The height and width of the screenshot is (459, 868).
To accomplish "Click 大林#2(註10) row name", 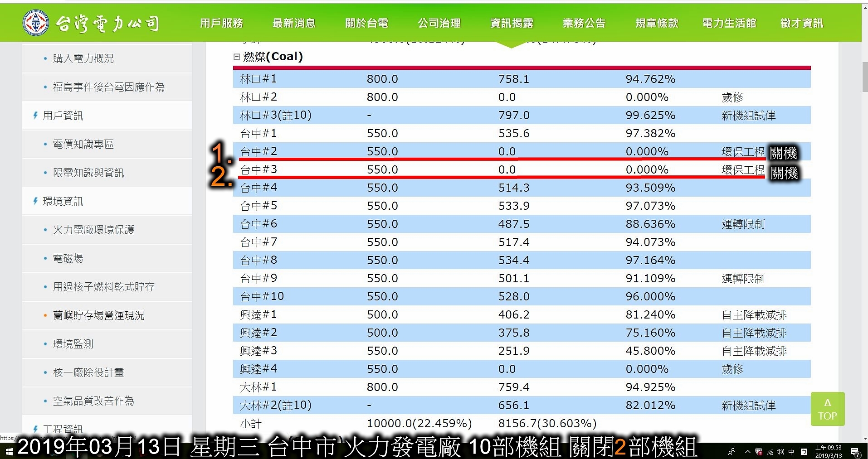I will [276, 405].
